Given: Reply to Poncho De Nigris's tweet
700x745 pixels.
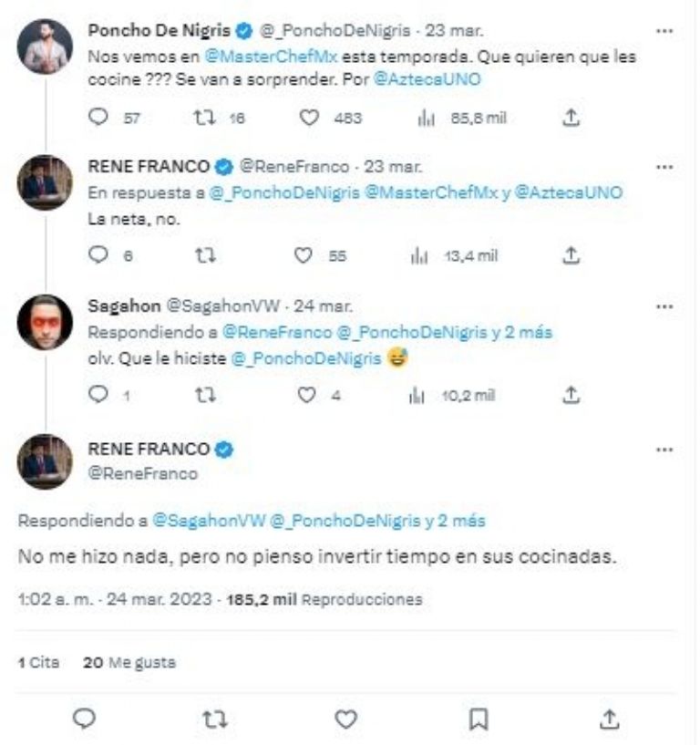Looking at the screenshot, I should click(100, 118).
